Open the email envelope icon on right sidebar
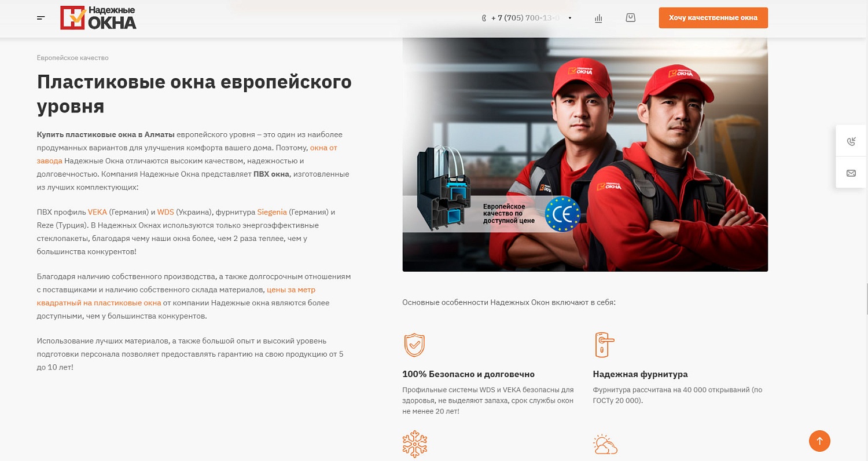Image resolution: width=868 pixels, height=461 pixels. pyautogui.click(x=851, y=172)
